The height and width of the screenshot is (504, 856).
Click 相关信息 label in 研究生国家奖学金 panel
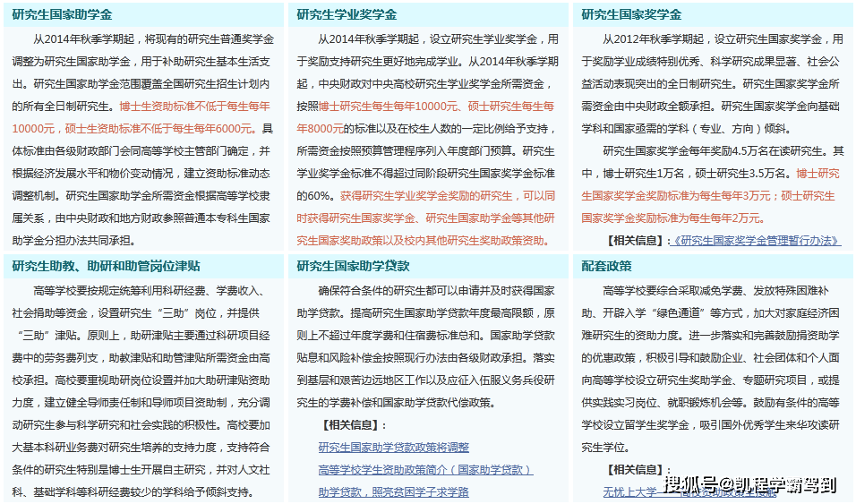[638, 240]
